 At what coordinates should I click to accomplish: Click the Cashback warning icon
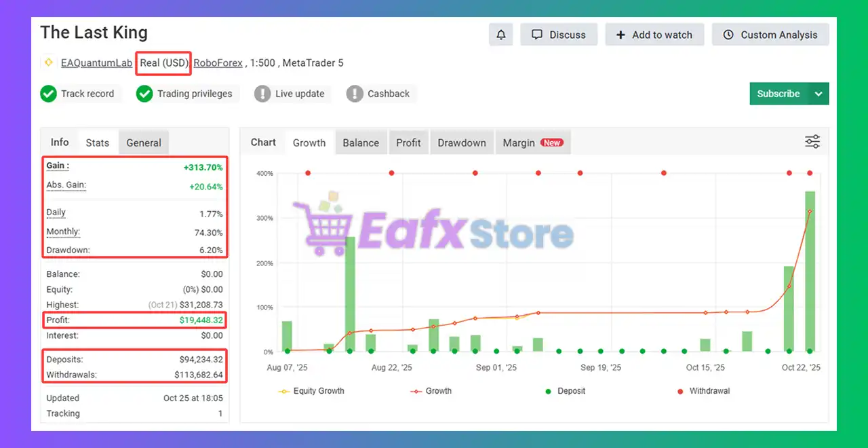point(355,94)
